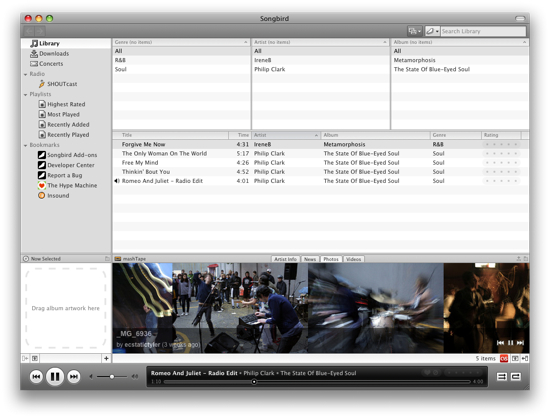This screenshot has width=550, height=418.
Task: Switch to the Videos tab
Action: tap(353, 259)
